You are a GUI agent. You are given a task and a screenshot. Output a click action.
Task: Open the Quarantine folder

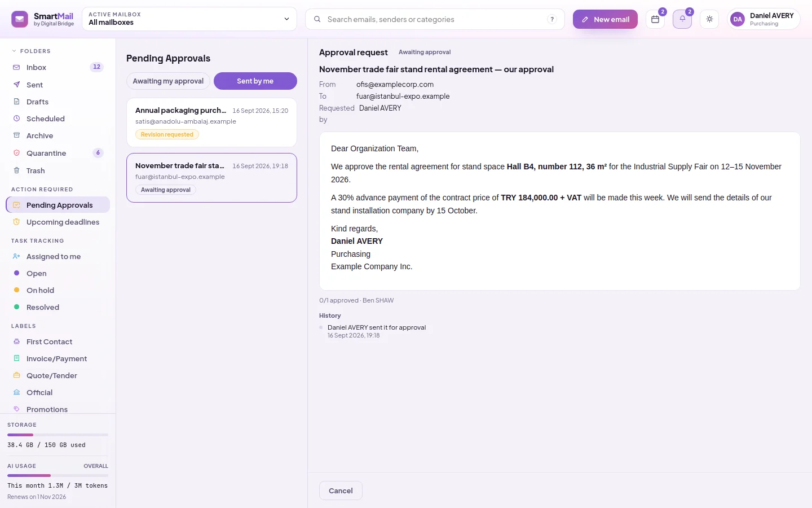(58, 153)
